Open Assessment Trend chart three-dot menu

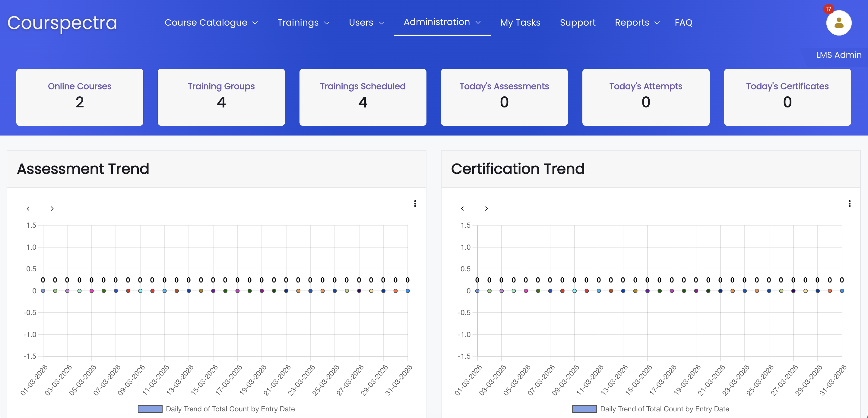point(415,204)
